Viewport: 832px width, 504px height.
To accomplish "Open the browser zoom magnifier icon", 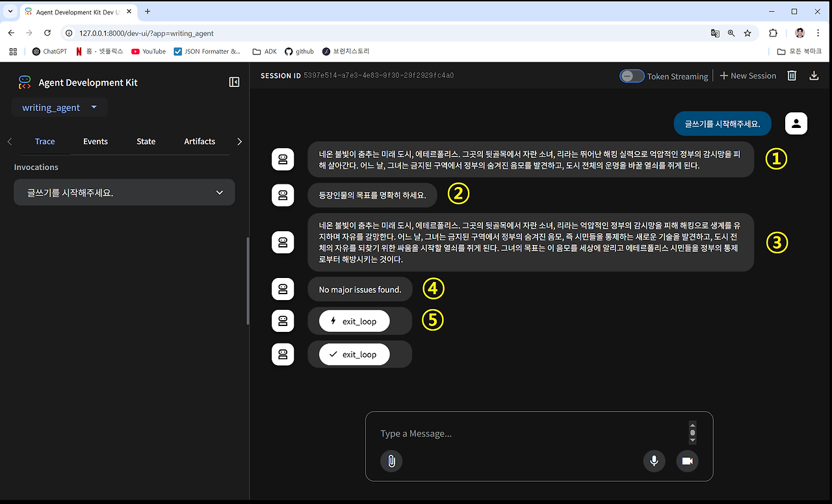I will coord(731,33).
